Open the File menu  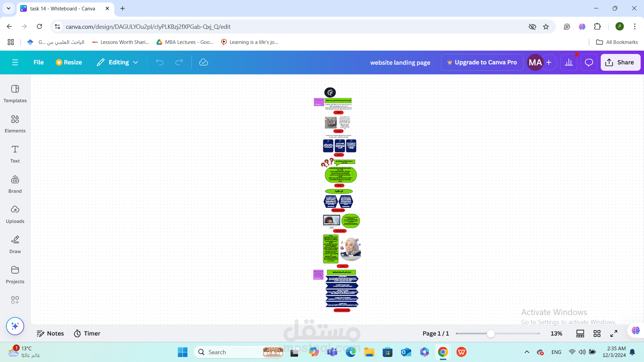(x=39, y=62)
